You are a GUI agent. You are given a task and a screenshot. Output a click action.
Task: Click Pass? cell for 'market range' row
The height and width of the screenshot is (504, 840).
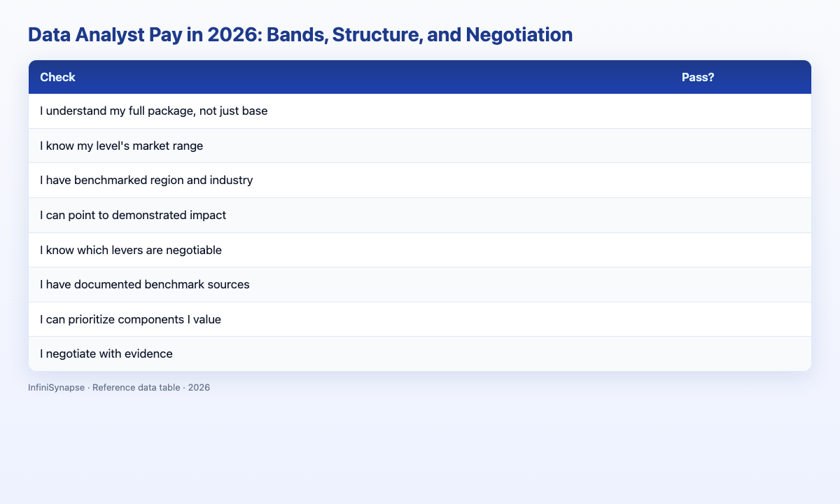[741, 146]
